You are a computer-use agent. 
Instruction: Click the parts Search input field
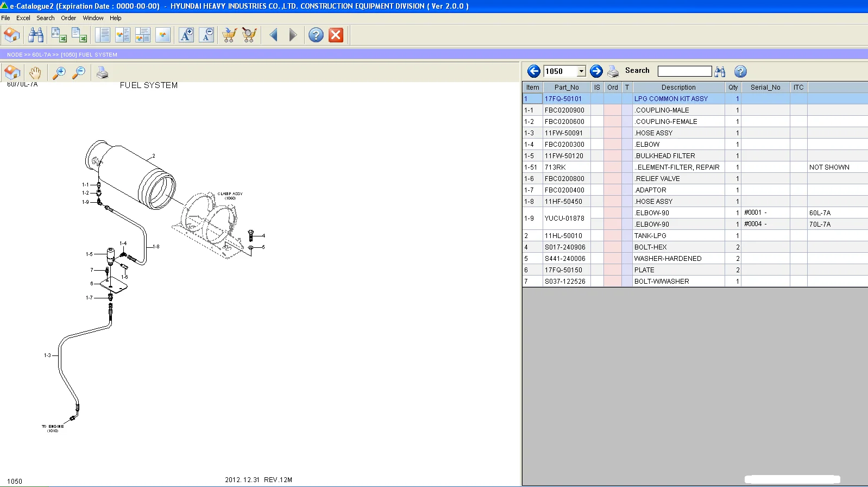pyautogui.click(x=684, y=71)
